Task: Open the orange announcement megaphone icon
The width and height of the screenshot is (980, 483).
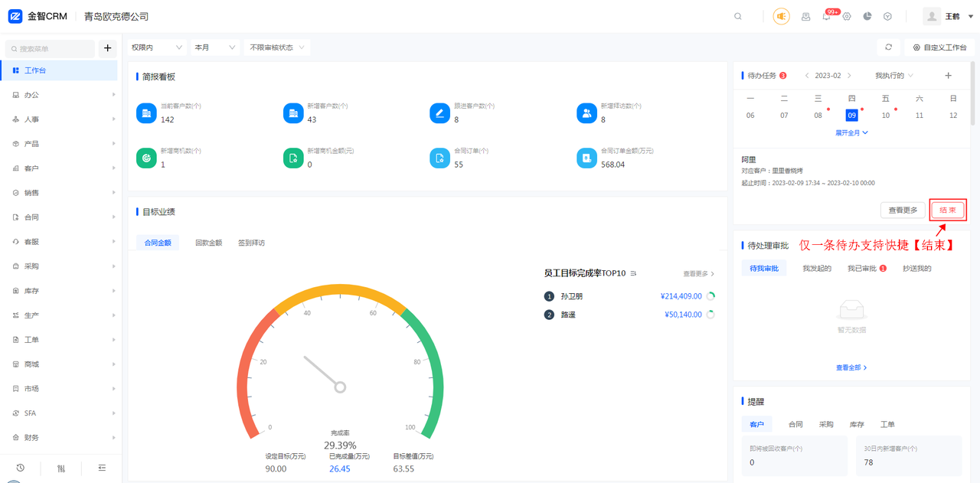Action: 781,16
